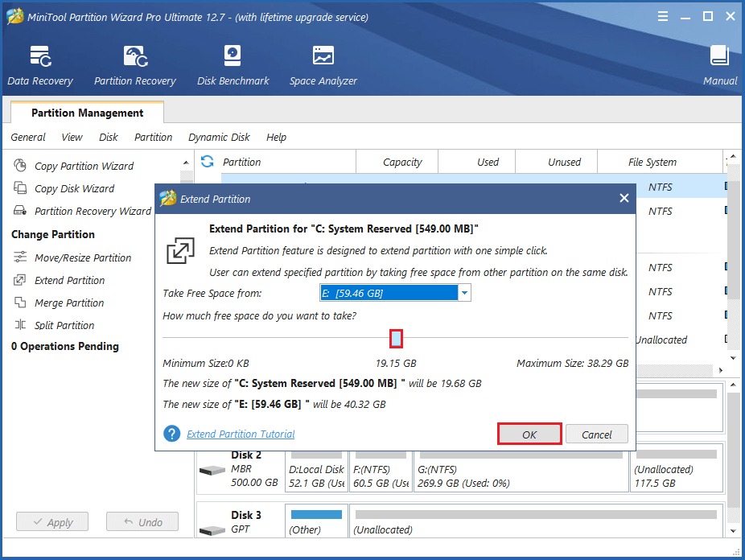The width and height of the screenshot is (745, 560).
Task: Click the Capacity column header
Action: click(402, 162)
